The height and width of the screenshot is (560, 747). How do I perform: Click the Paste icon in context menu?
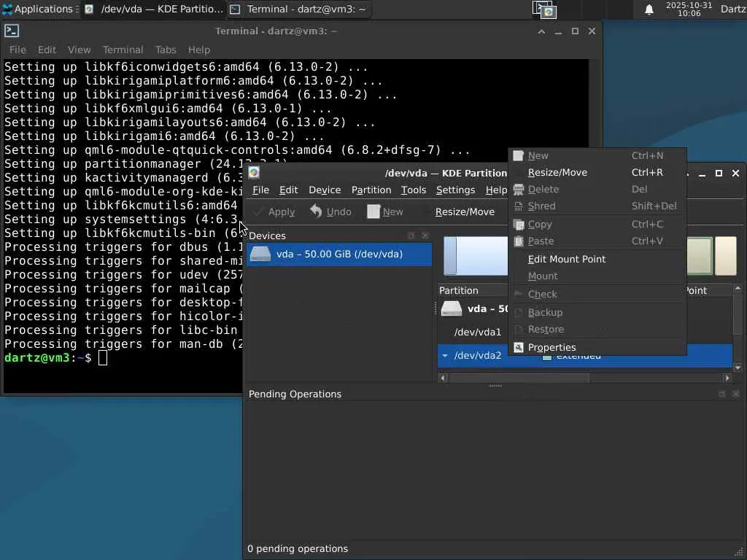click(x=519, y=241)
